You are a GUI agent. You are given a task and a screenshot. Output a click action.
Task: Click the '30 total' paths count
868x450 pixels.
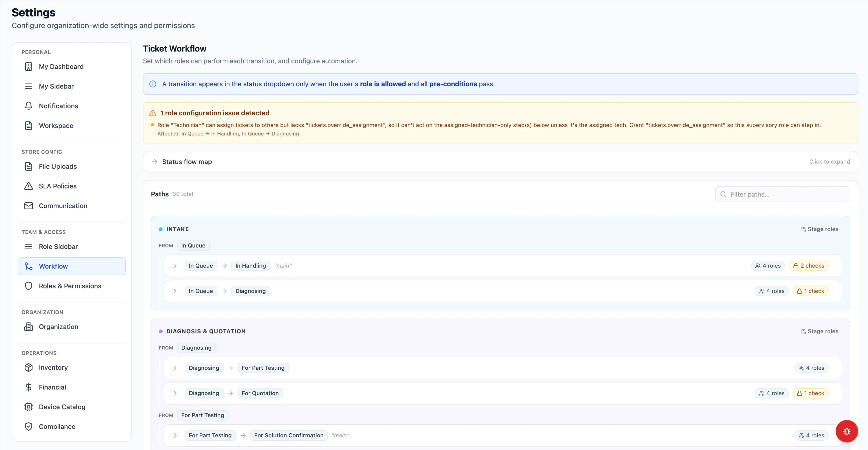183,194
